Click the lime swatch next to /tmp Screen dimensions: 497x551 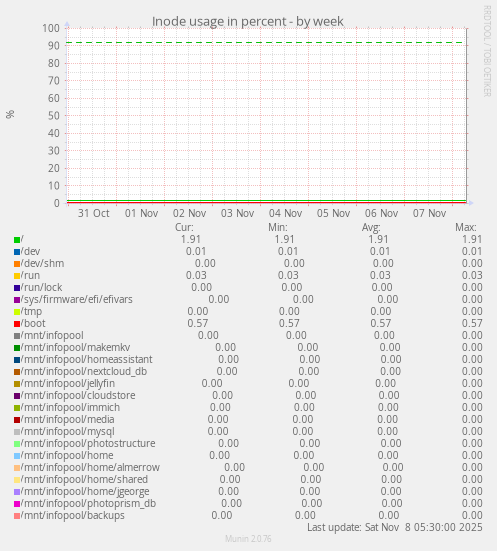(x=17, y=312)
